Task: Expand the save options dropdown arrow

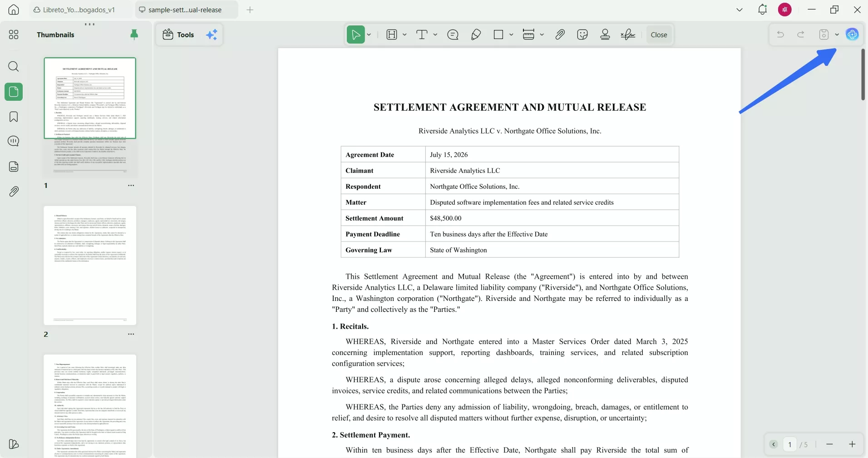Action: [837, 34]
